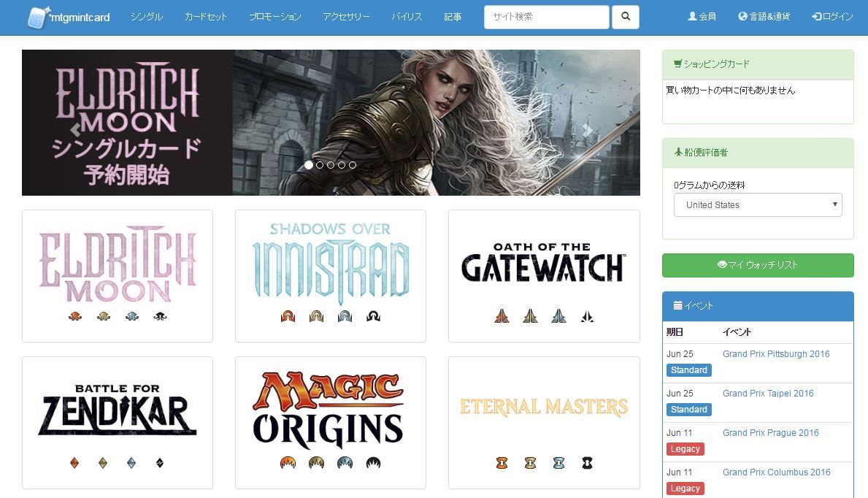Open the カードセット menu
The image size is (868, 498).
click(x=205, y=17)
